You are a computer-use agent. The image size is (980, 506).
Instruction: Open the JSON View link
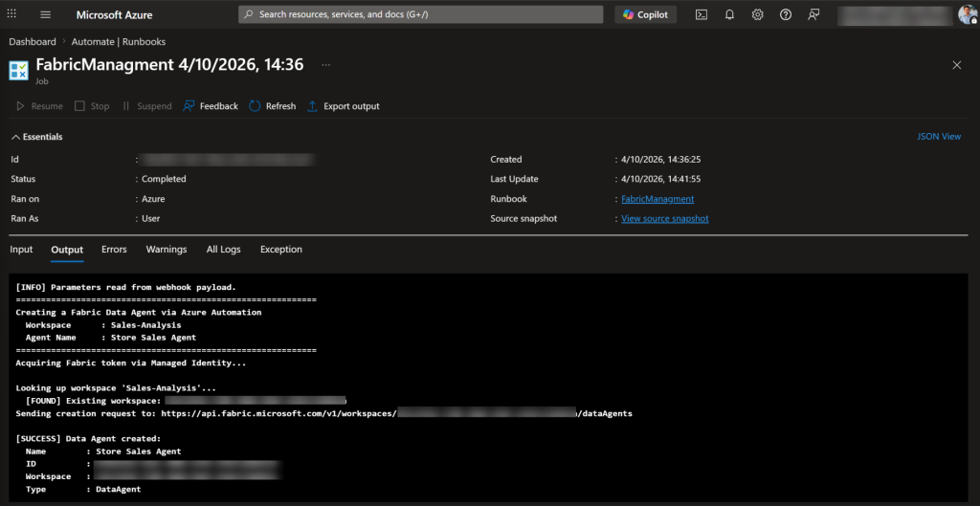tap(939, 137)
